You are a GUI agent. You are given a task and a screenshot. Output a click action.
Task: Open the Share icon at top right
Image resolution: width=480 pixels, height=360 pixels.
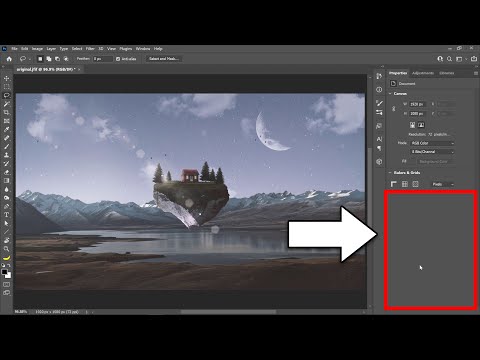tap(474, 59)
